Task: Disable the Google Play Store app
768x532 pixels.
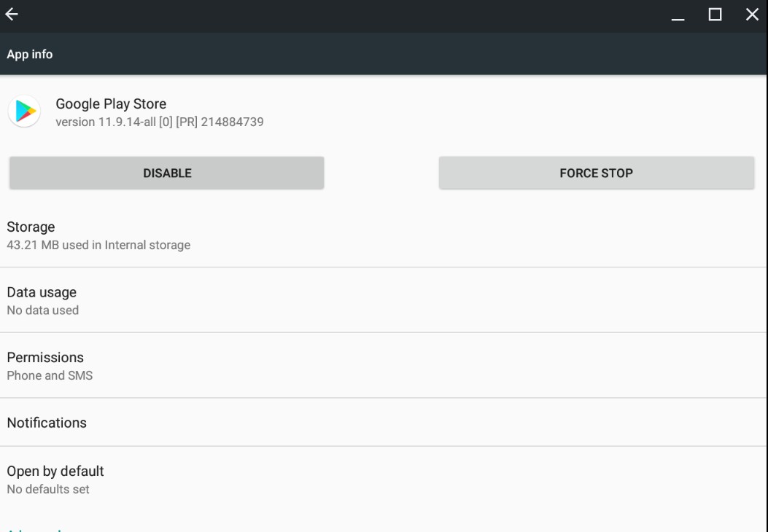Action: click(x=166, y=173)
